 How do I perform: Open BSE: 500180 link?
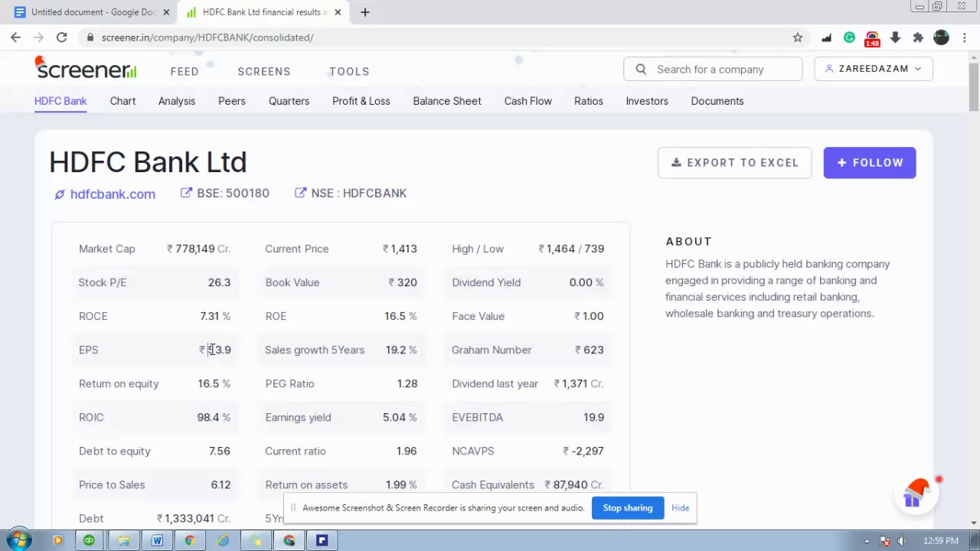(x=233, y=193)
